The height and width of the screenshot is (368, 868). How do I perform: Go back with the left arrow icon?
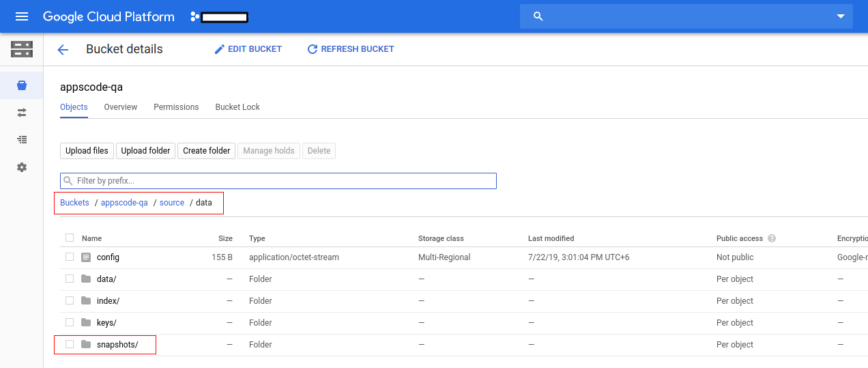point(63,49)
